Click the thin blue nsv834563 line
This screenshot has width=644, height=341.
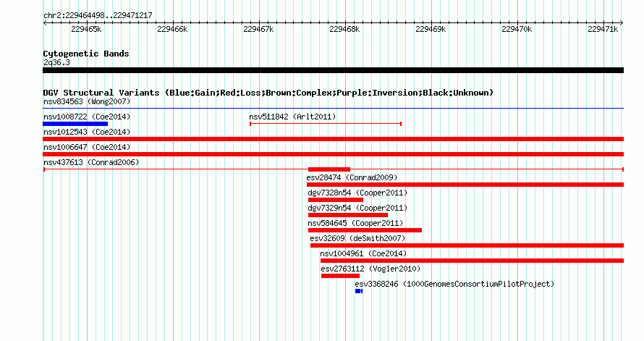(x=333, y=109)
